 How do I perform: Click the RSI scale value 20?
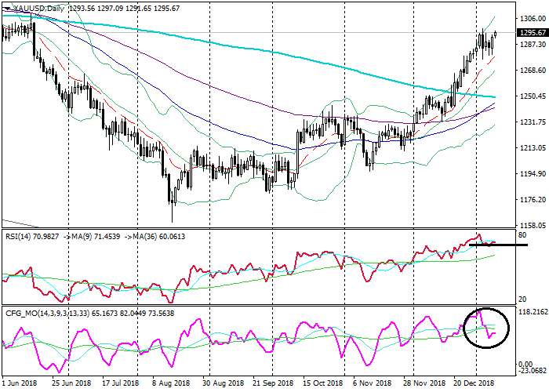[x=523, y=299]
